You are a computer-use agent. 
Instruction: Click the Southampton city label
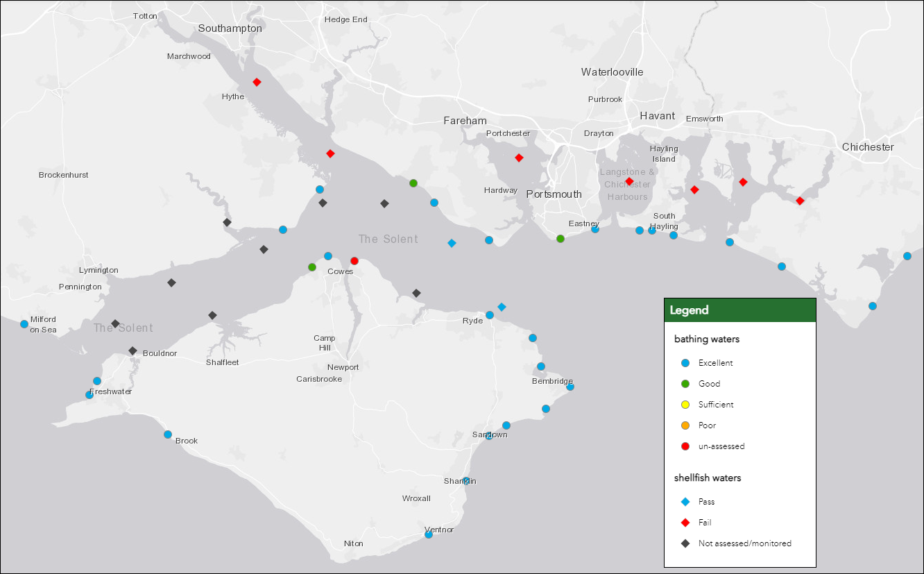(230, 28)
